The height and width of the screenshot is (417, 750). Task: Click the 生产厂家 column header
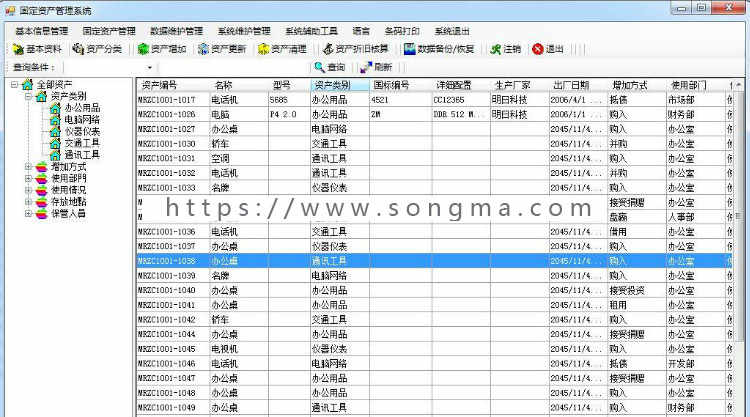point(519,85)
